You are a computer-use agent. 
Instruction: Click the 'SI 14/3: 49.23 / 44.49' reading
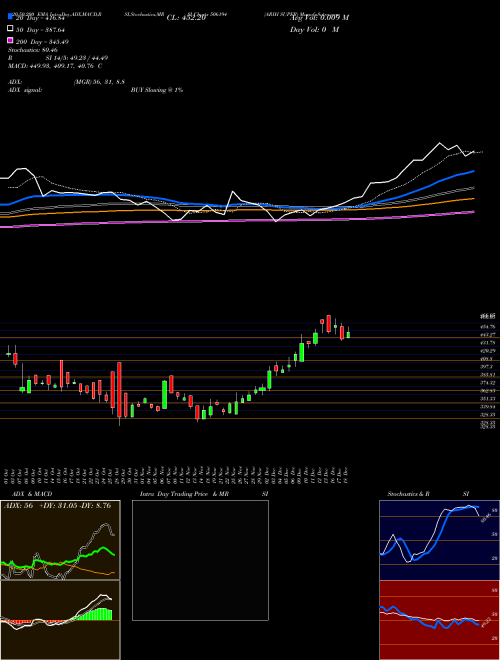tap(77, 58)
